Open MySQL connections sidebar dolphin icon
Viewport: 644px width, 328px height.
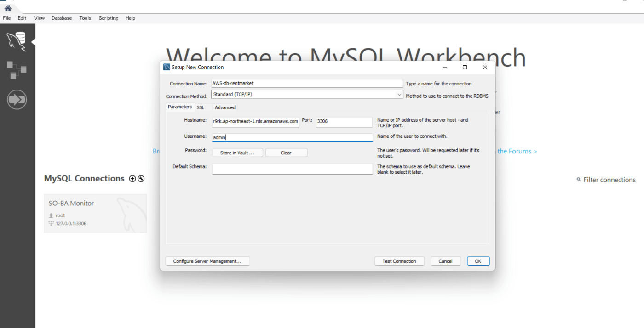[17, 42]
